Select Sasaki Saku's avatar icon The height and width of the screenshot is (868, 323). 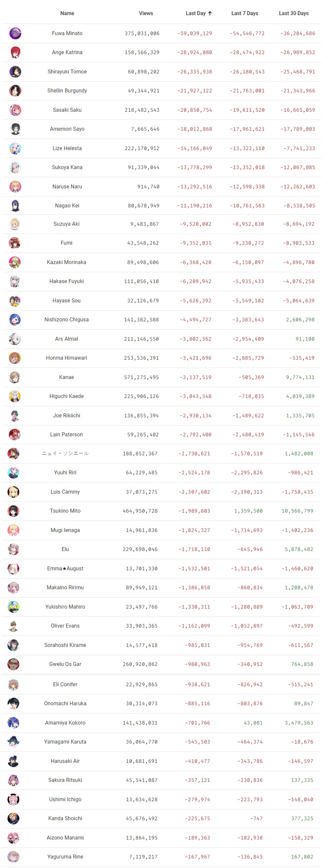pyautogui.click(x=15, y=110)
